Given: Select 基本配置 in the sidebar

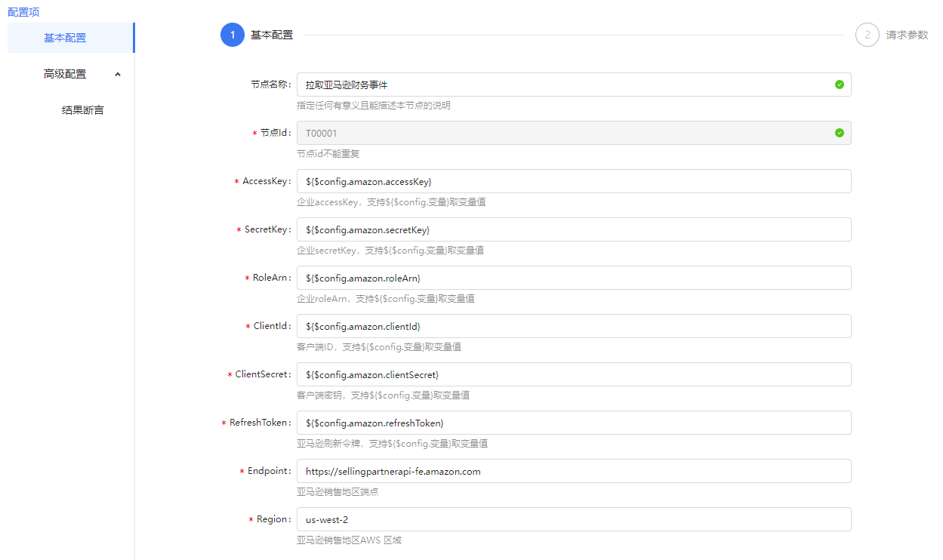Looking at the screenshot, I should click(x=65, y=38).
